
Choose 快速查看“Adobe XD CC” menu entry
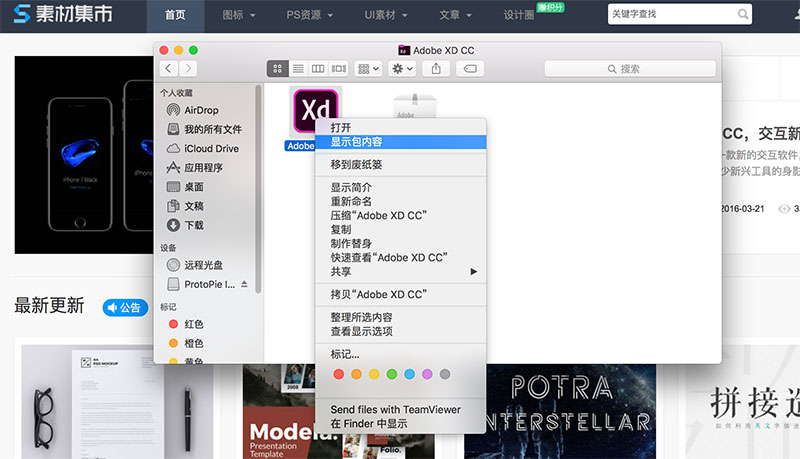(x=401, y=258)
